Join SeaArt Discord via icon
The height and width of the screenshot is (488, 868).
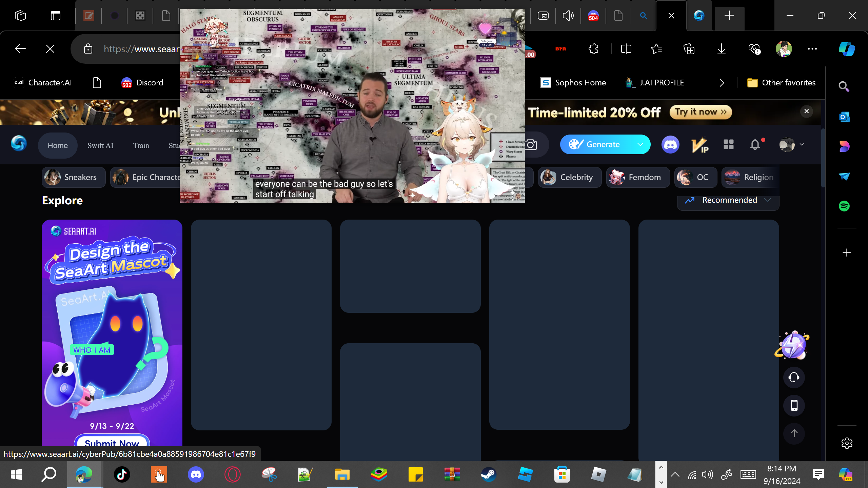(x=670, y=145)
